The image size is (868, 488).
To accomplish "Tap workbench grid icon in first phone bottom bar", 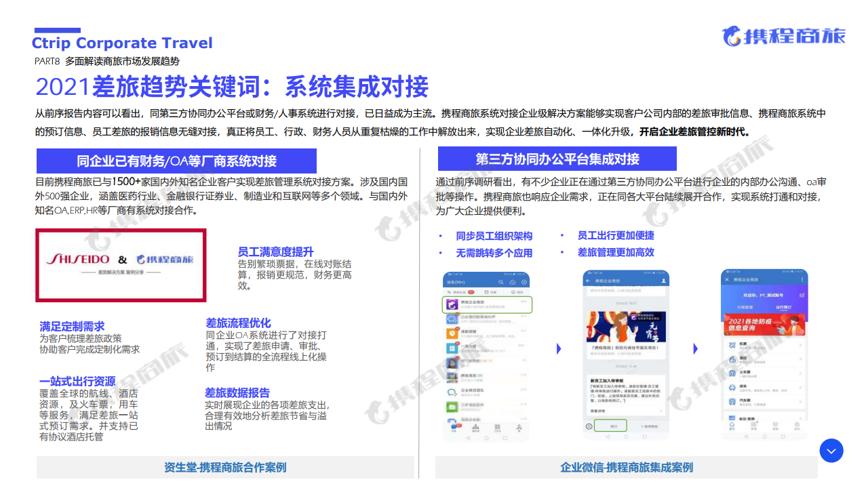I will [497, 427].
